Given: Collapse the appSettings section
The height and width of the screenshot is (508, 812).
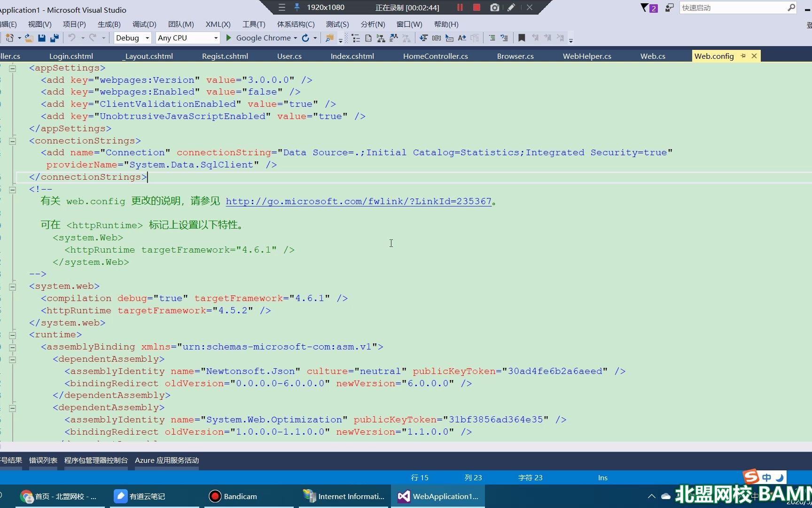Looking at the screenshot, I should tap(13, 68).
